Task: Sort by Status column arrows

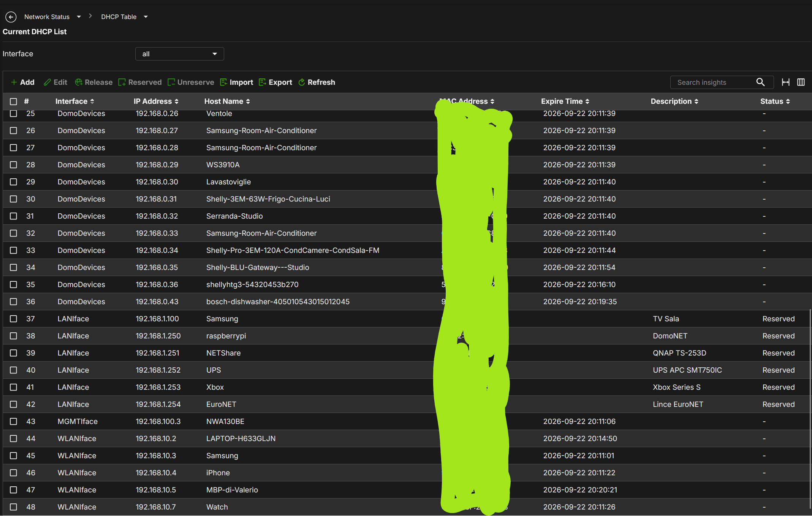Action: click(x=788, y=102)
